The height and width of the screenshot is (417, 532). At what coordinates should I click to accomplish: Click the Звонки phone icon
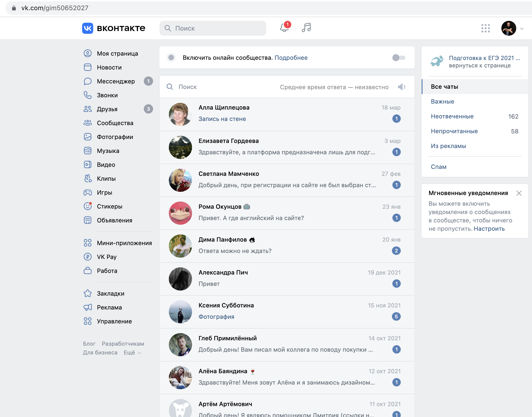87,95
